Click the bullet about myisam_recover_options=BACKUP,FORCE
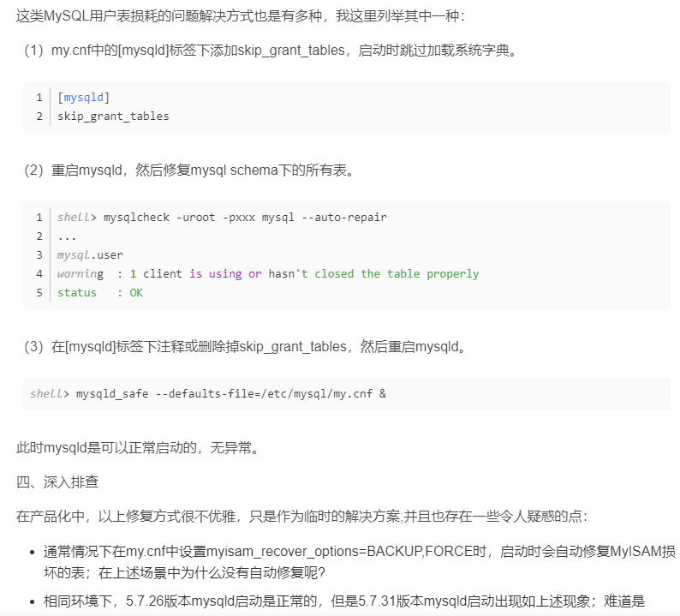 pos(359,562)
